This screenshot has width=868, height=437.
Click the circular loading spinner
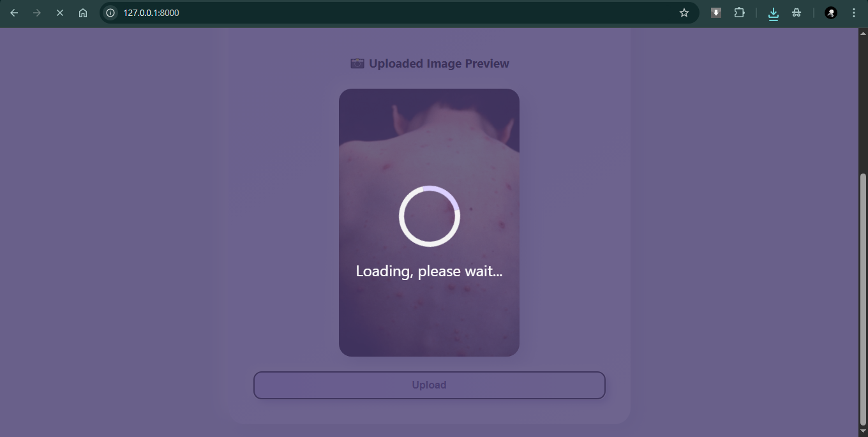point(430,216)
